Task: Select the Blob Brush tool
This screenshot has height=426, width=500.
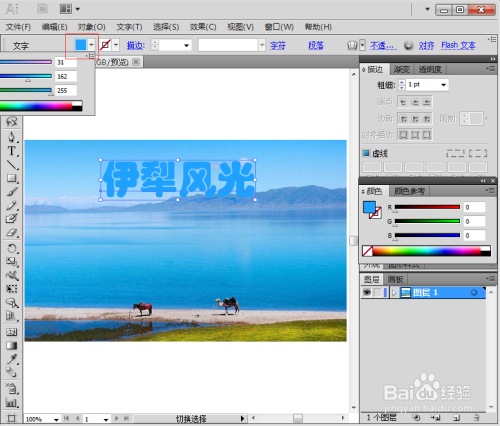Action: click(x=12, y=219)
